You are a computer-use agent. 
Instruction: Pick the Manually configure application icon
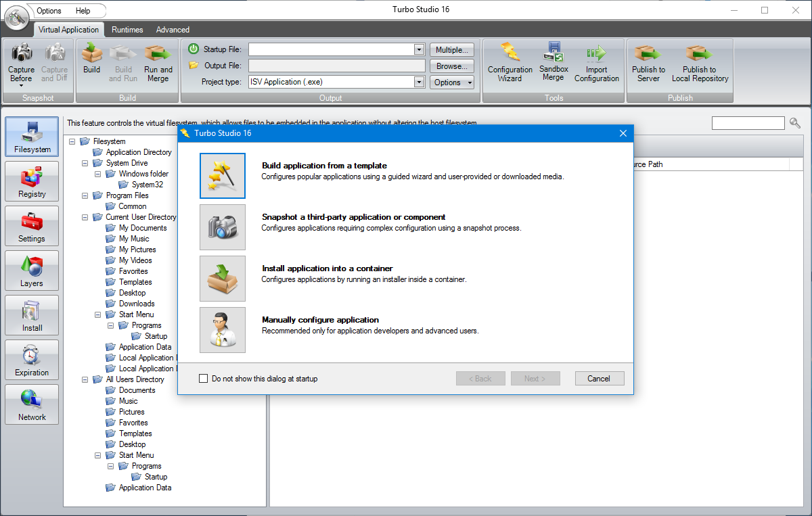click(223, 329)
